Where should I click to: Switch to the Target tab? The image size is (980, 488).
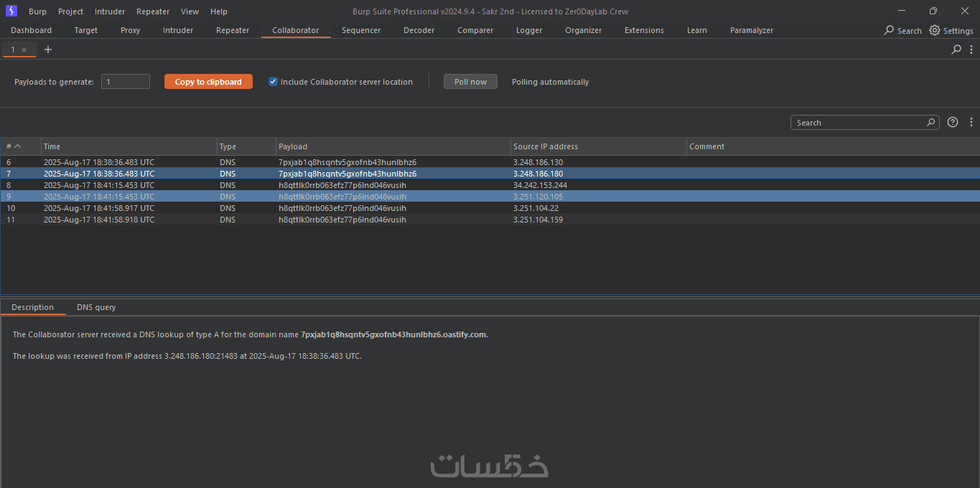click(x=86, y=30)
